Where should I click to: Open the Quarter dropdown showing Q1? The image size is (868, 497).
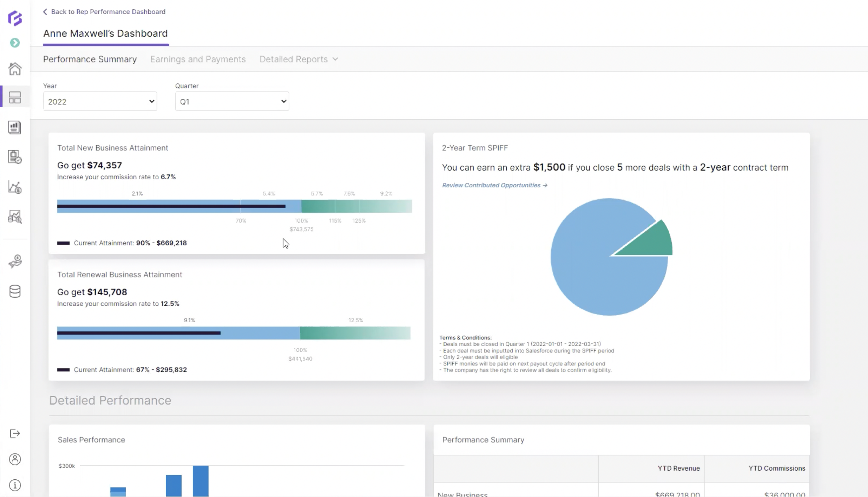click(x=231, y=101)
